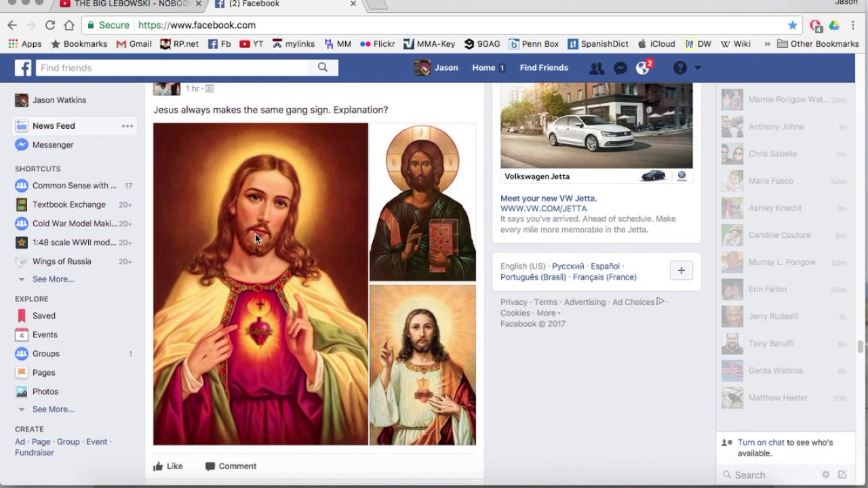Click the Find friends search box
This screenshot has width=868, height=488.
coord(173,68)
